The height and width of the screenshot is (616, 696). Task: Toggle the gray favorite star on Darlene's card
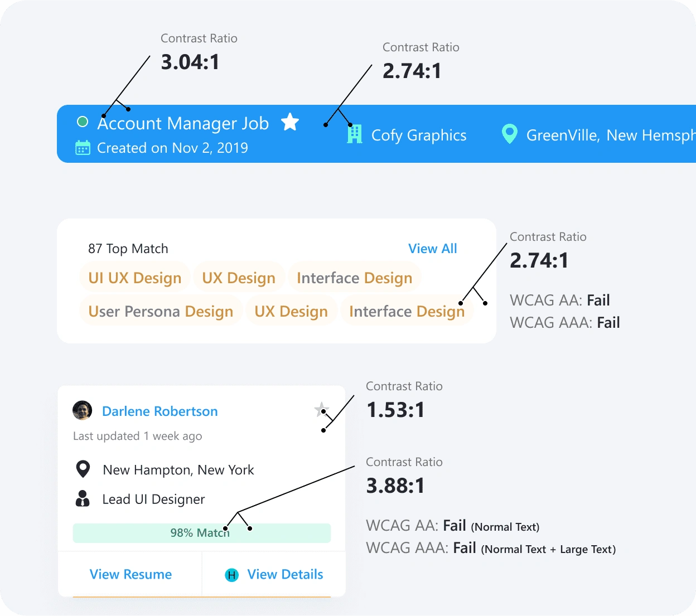322,410
